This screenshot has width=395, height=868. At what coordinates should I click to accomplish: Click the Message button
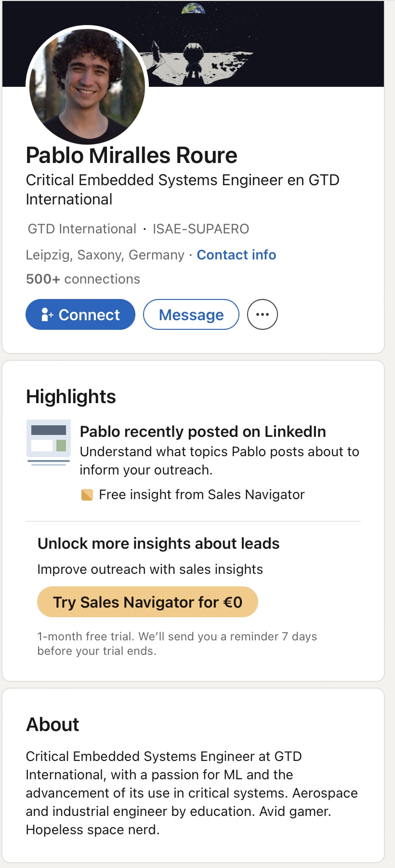tap(191, 314)
